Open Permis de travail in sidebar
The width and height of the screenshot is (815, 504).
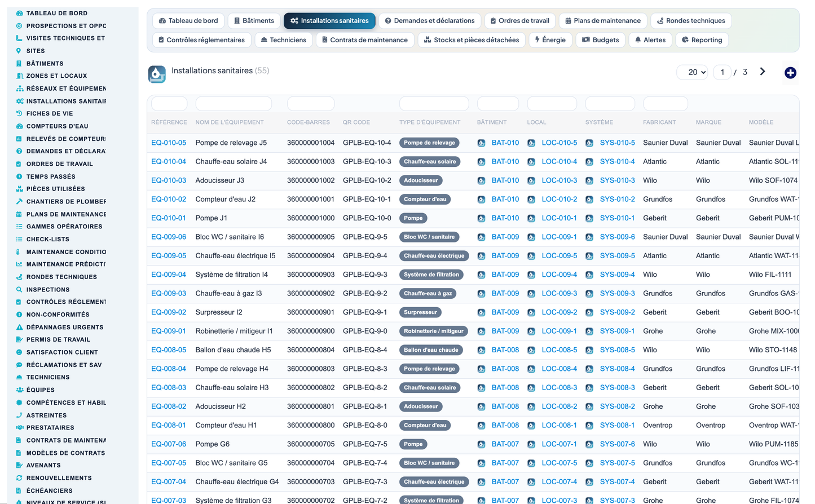pyautogui.click(x=58, y=339)
